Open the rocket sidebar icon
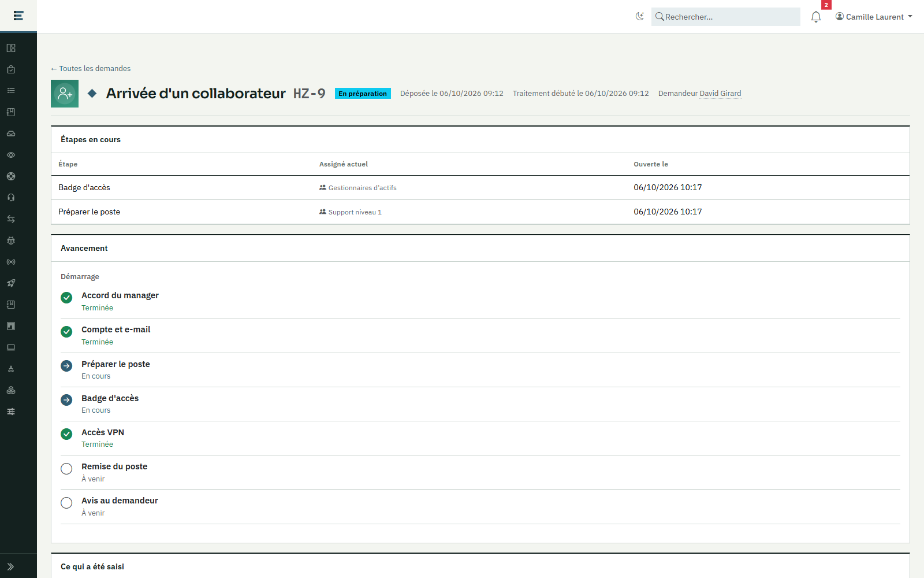 (x=11, y=283)
